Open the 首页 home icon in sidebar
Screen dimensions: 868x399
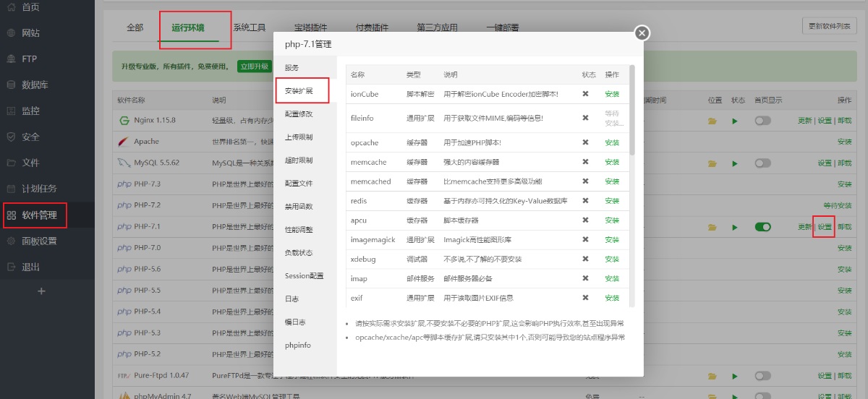pyautogui.click(x=11, y=7)
